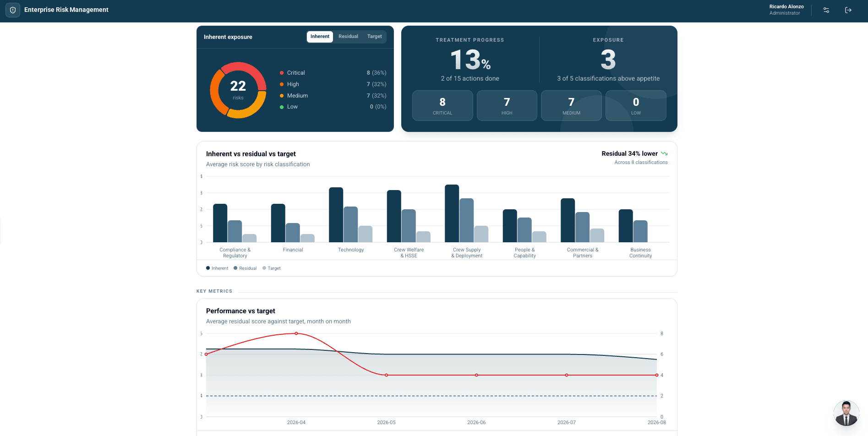Select the Inherent exposure tab
Image resolution: width=868 pixels, height=436 pixels.
pyautogui.click(x=320, y=37)
